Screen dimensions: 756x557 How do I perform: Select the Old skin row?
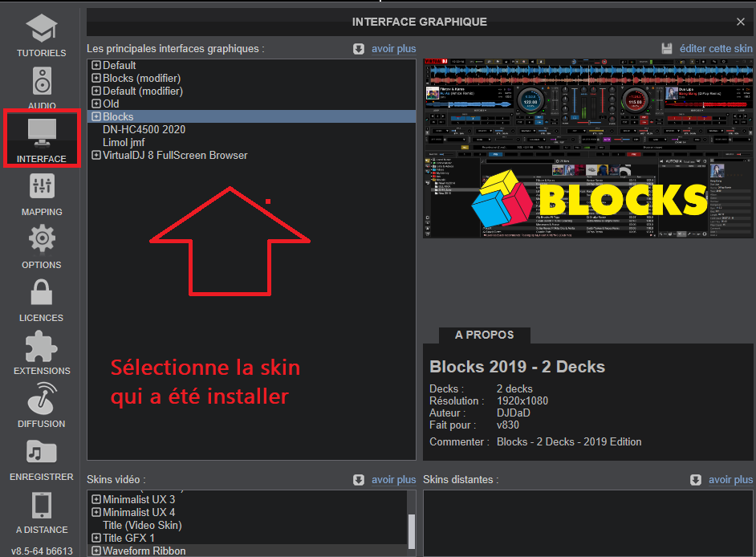pos(251,104)
